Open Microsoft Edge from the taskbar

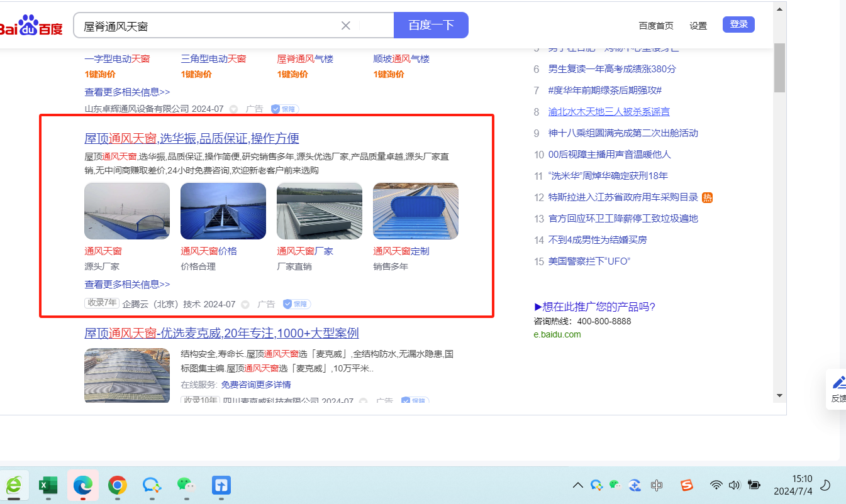pos(83,485)
